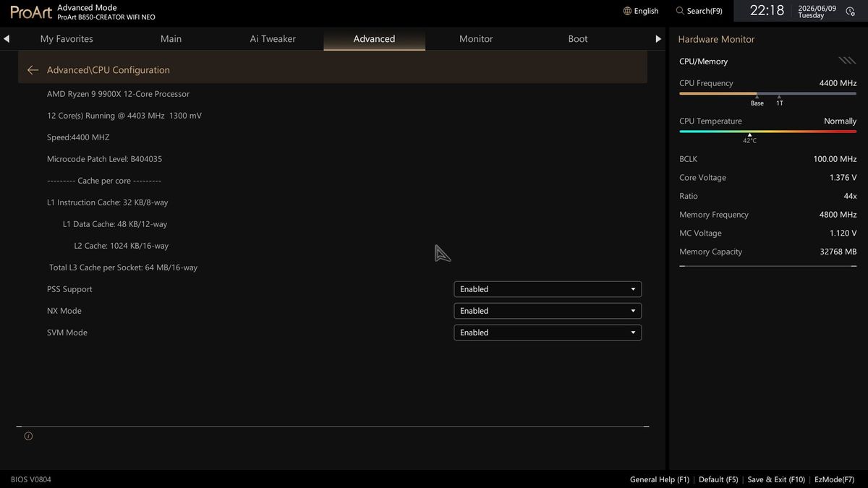Image resolution: width=868 pixels, height=488 pixels.
Task: Click NX Mode label
Action: click(64, 311)
